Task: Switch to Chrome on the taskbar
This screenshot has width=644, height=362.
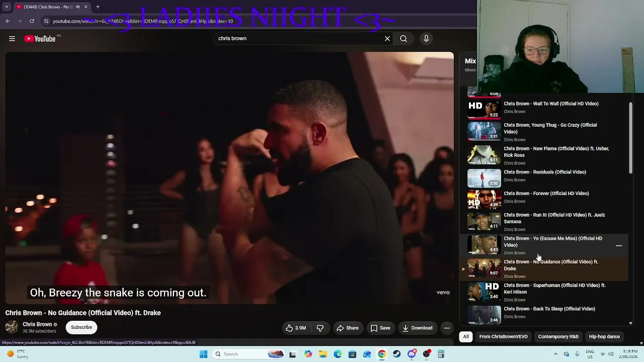Action: (x=382, y=354)
